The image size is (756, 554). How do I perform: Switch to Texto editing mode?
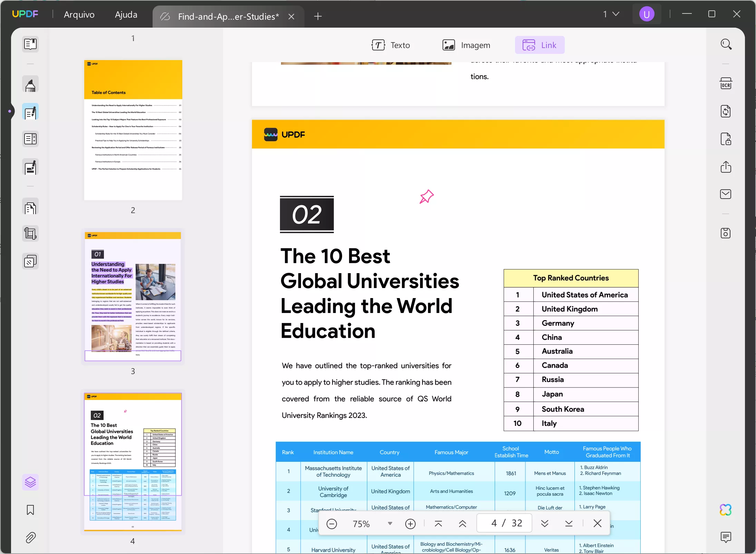(391, 45)
